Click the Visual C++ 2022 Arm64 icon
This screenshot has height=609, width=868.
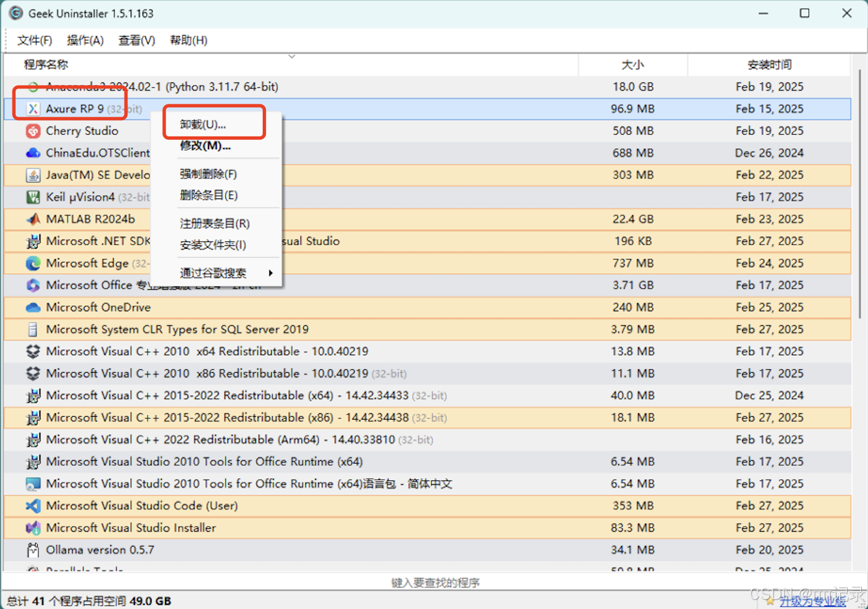tap(33, 440)
